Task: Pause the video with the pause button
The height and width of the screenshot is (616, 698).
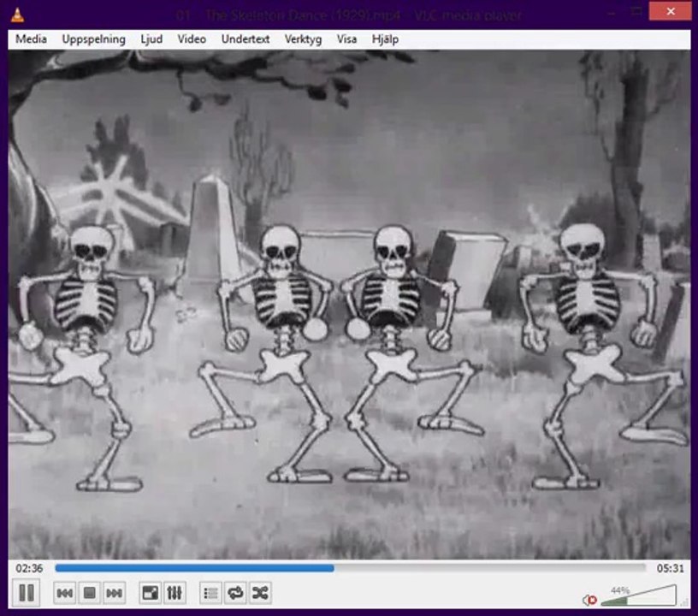Action: [x=27, y=593]
